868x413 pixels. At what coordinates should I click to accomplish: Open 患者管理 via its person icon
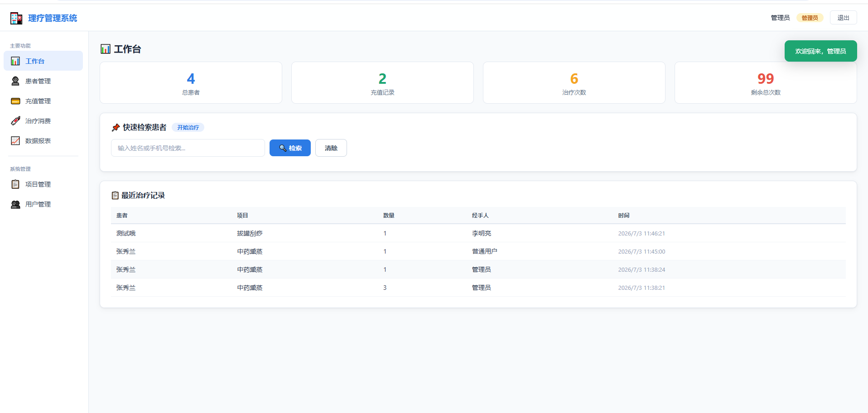15,81
